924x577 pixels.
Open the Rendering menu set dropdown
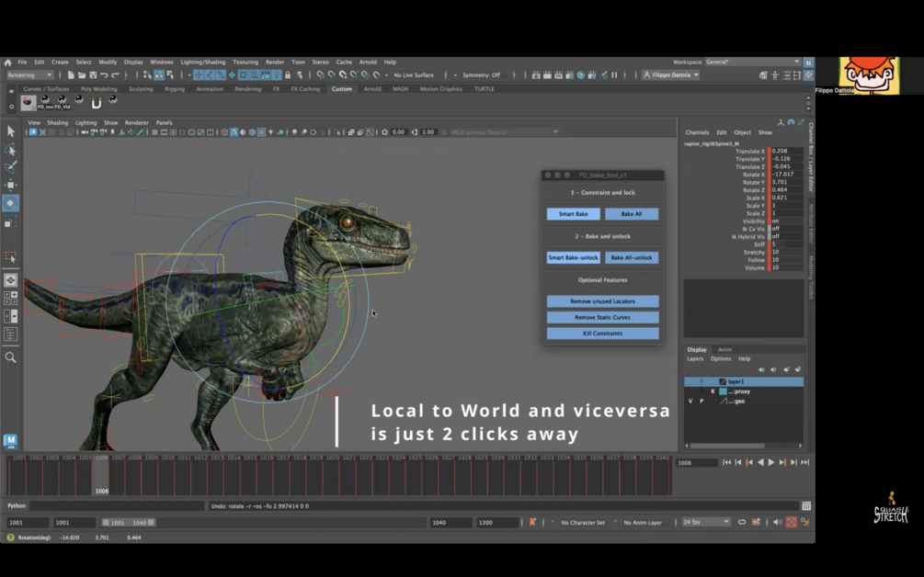29,74
